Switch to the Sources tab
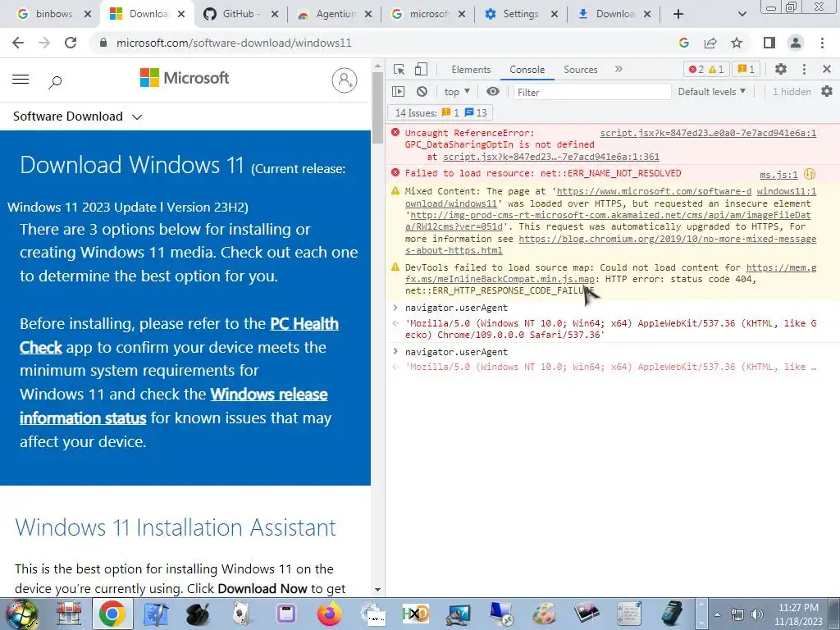The width and height of the screenshot is (840, 630). [x=580, y=70]
